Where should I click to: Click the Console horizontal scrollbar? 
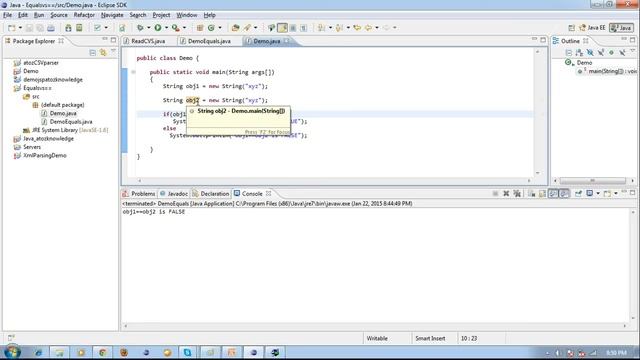375,326
